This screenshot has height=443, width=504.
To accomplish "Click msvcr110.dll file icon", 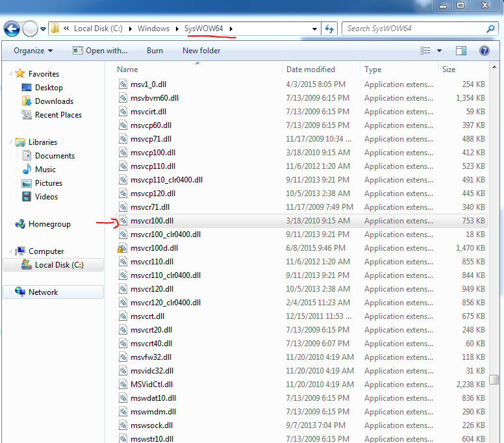I will pyautogui.click(x=123, y=262).
